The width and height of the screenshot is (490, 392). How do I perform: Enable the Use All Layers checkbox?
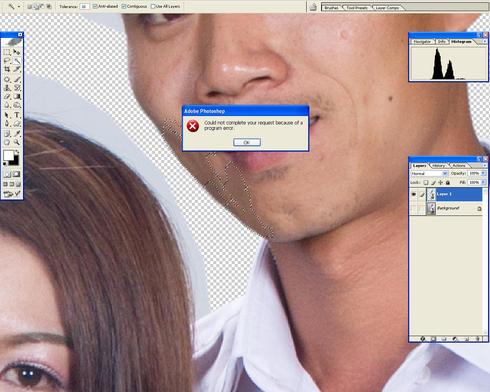tap(153, 6)
